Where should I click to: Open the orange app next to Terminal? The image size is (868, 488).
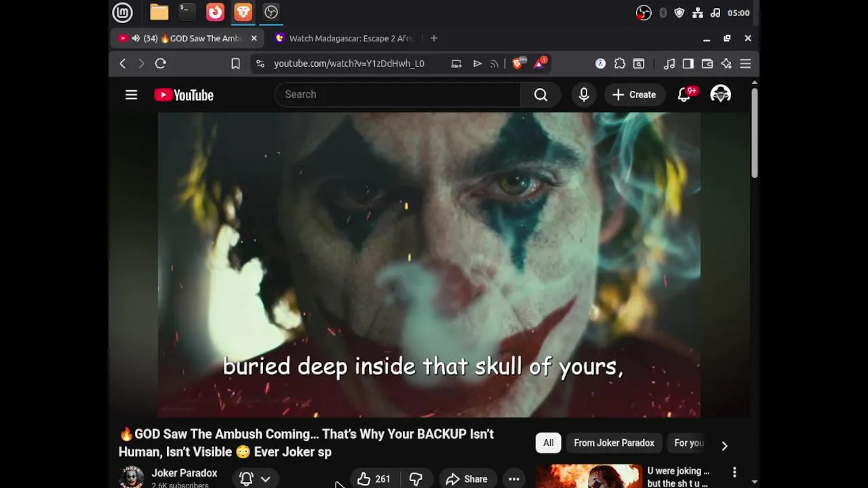point(215,12)
